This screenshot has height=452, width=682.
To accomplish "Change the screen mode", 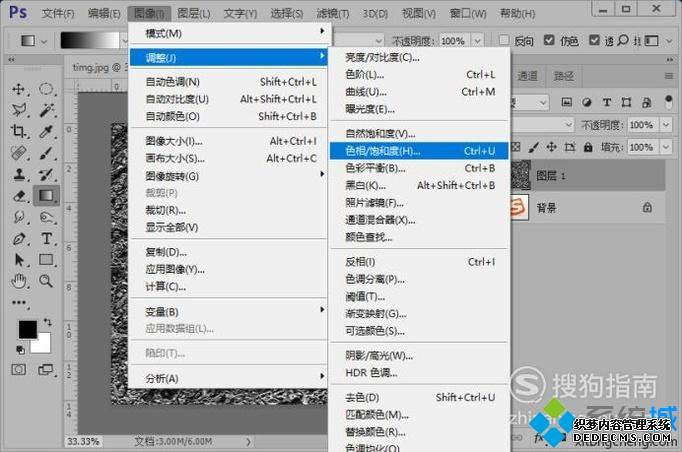I will point(45,370).
